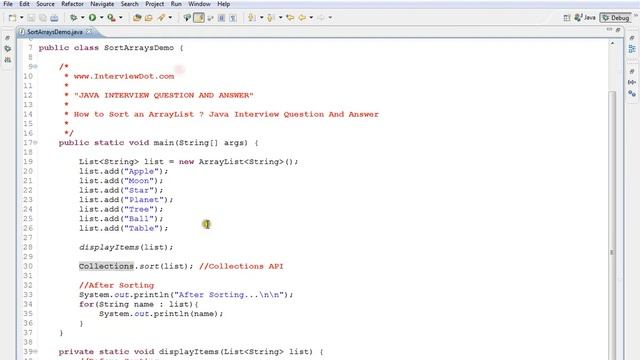Open Previous Annotation dropdown arrow
Viewport: 640px width, 360px height.
click(x=280, y=18)
